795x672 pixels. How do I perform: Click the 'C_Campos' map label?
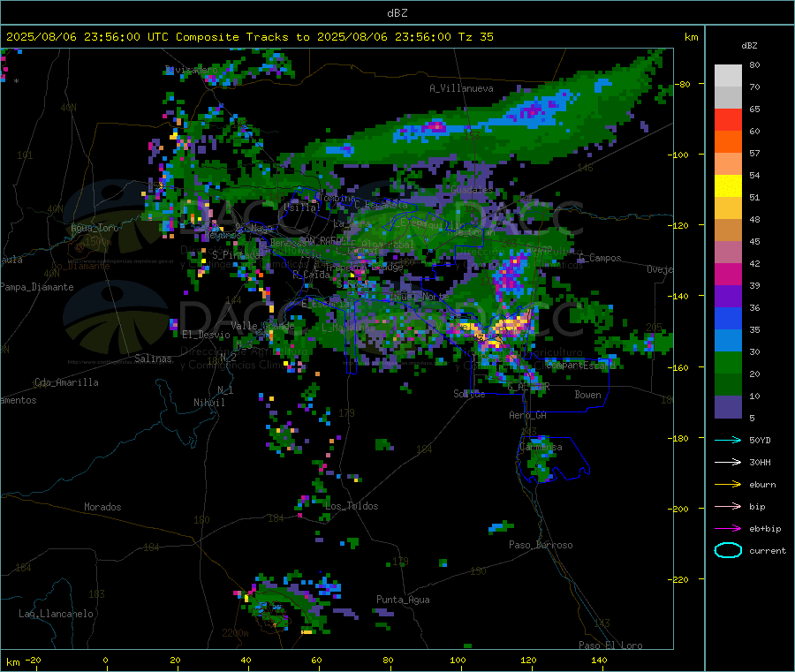(x=600, y=258)
